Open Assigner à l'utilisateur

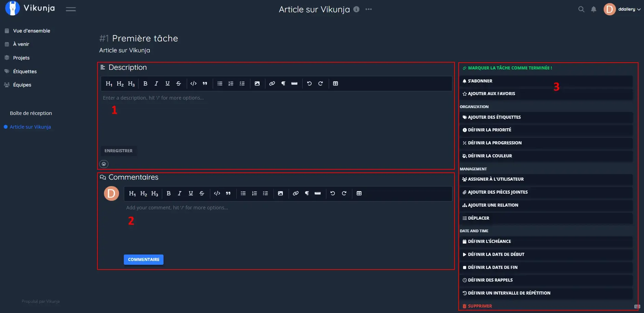[x=546, y=179]
